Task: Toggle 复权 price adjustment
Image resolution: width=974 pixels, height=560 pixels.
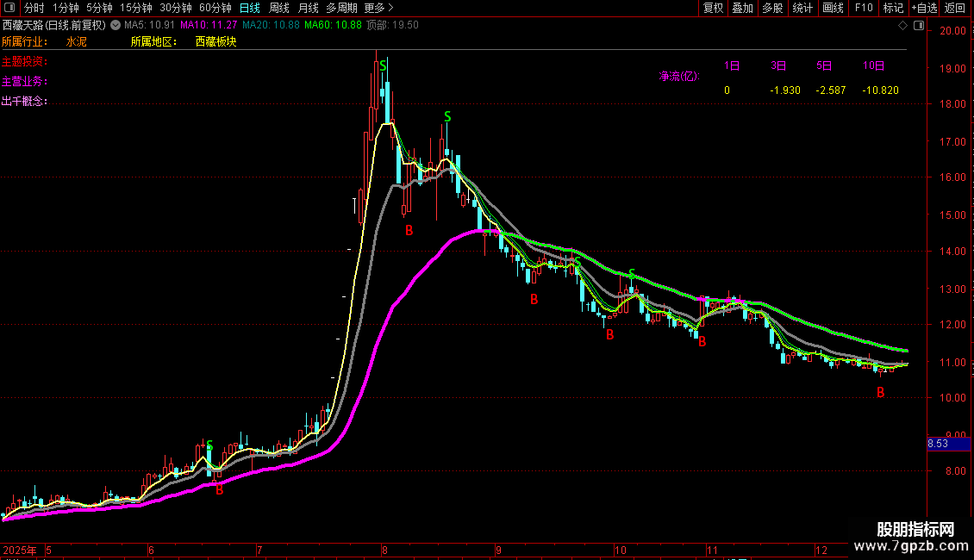Action: tap(713, 8)
